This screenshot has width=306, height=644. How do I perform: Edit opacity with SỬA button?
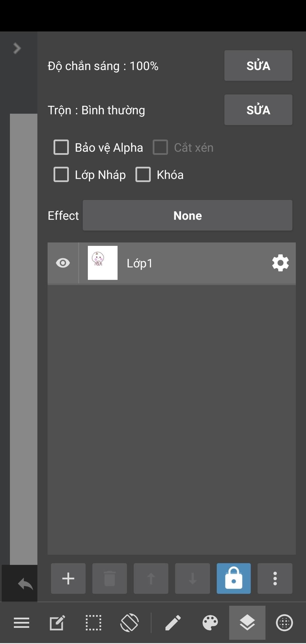point(258,66)
